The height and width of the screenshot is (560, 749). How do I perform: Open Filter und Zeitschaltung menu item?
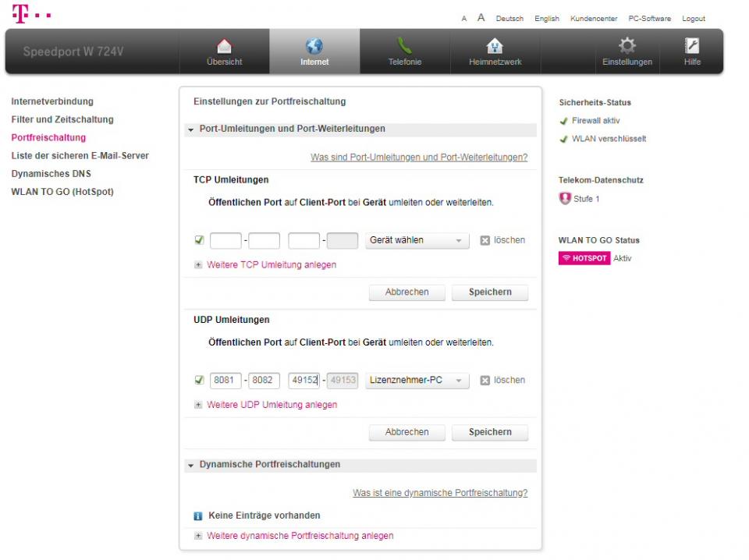pyautogui.click(x=62, y=119)
